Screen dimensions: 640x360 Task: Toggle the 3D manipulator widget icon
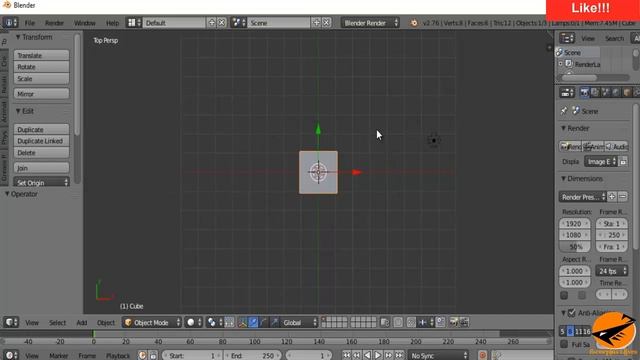coord(242,322)
